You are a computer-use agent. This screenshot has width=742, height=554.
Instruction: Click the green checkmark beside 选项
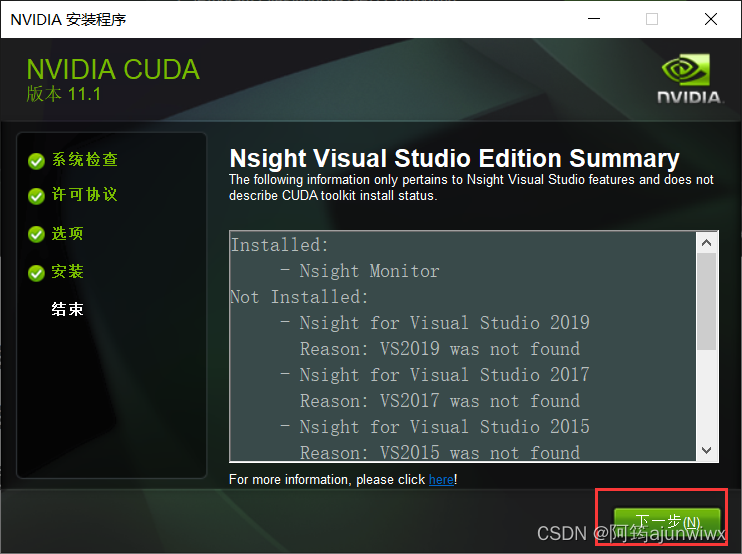click(36, 234)
